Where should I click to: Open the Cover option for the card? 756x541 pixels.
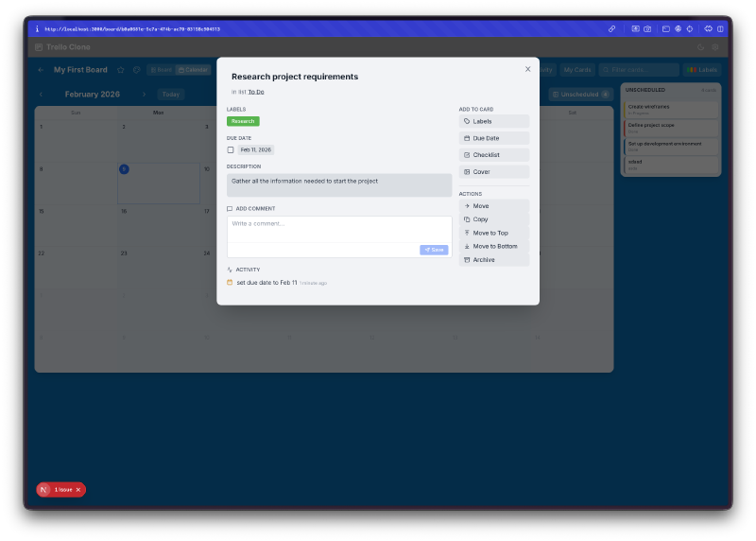493,172
